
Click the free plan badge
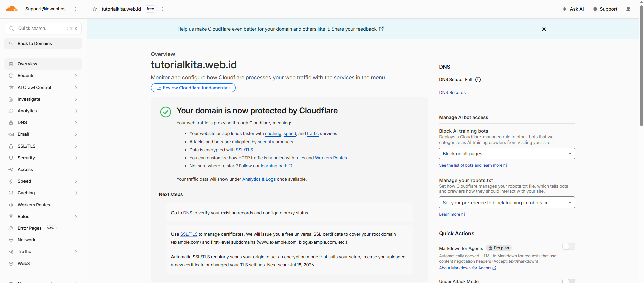150,9
